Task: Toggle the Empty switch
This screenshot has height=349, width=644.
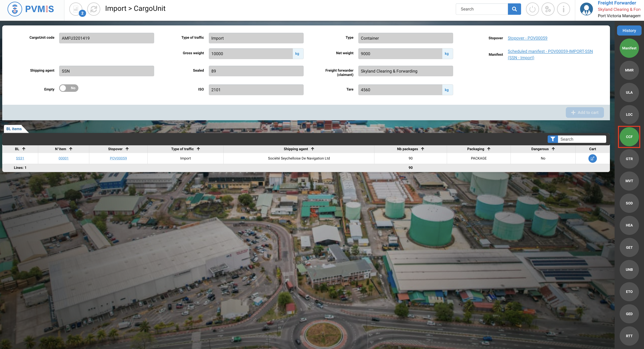Action: coord(68,88)
